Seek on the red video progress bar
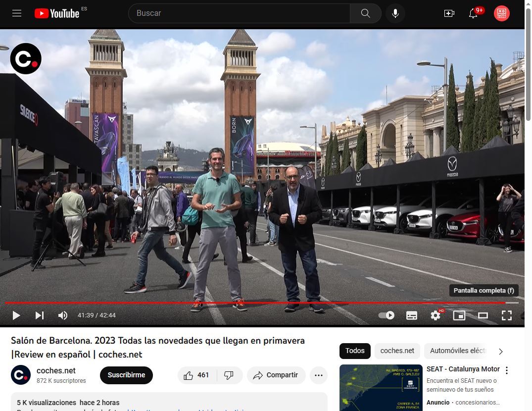The image size is (532, 411). (262, 303)
